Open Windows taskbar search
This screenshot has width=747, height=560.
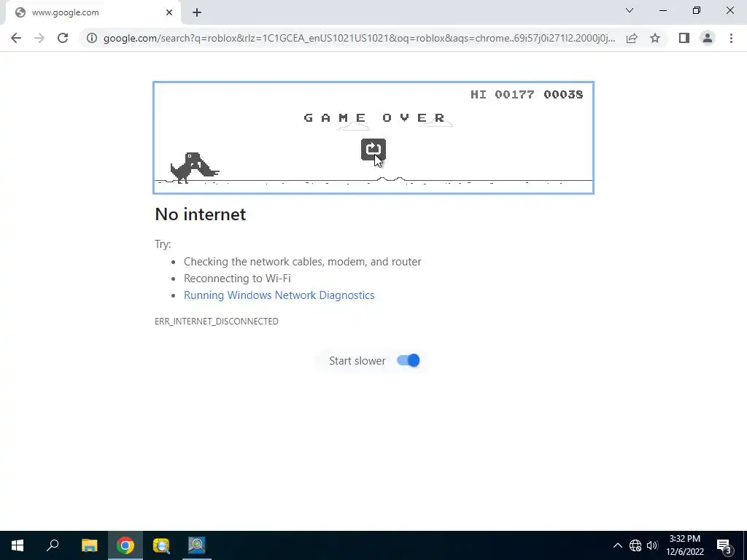53,545
